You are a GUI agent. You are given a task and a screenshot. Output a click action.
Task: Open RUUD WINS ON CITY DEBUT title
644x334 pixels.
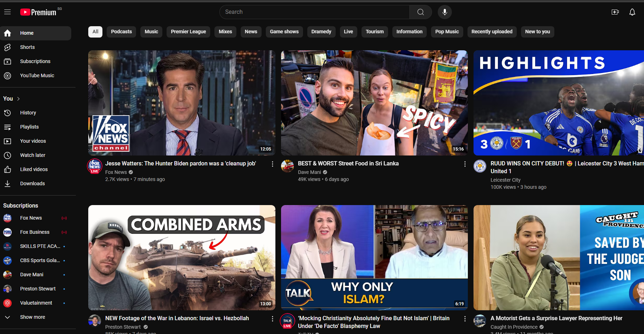[567, 167]
